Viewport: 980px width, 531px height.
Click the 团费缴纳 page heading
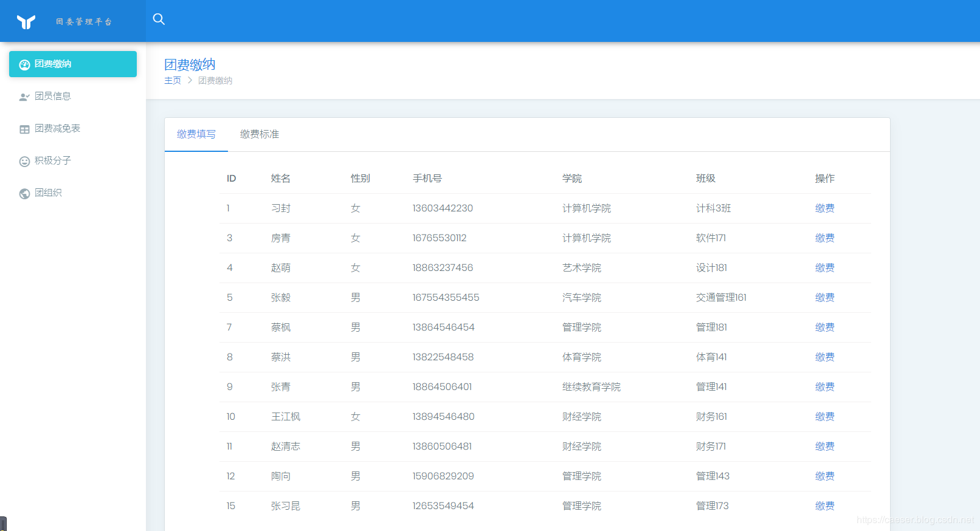[x=190, y=64]
